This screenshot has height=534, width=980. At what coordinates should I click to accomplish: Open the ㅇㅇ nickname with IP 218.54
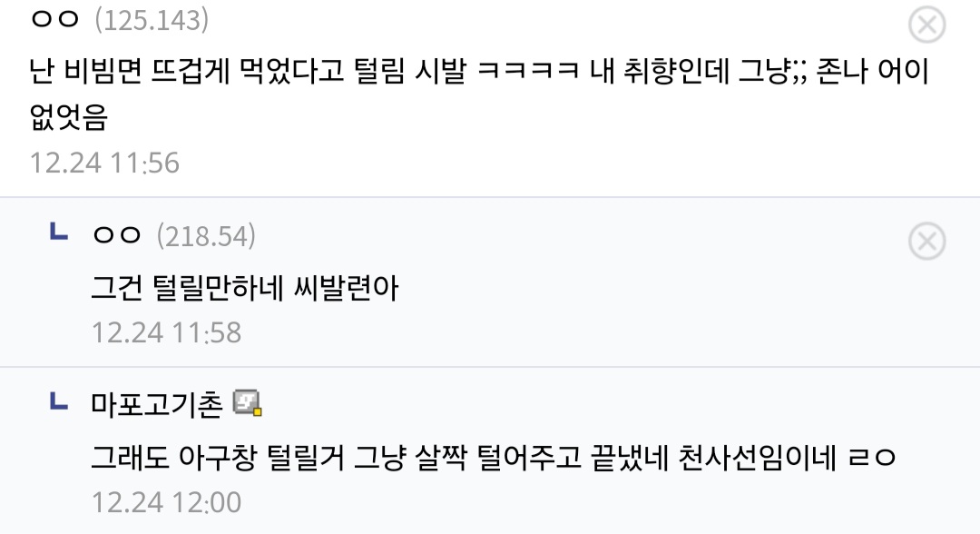[x=118, y=236]
